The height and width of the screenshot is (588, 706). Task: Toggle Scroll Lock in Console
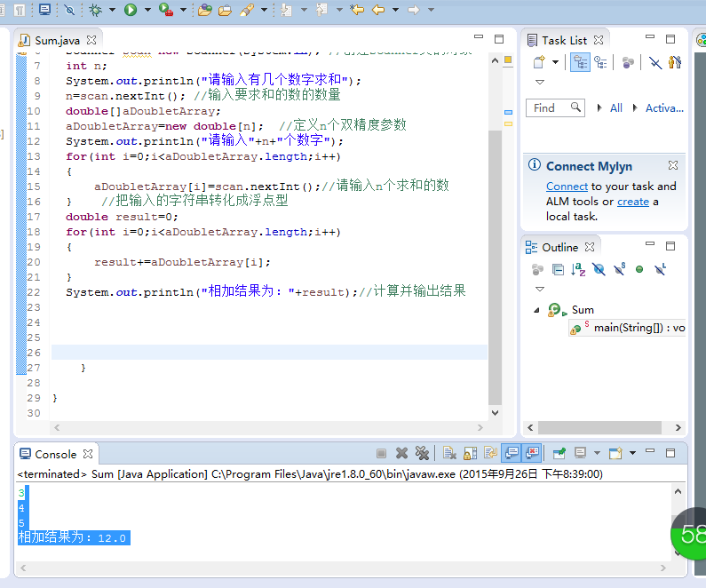click(x=470, y=453)
